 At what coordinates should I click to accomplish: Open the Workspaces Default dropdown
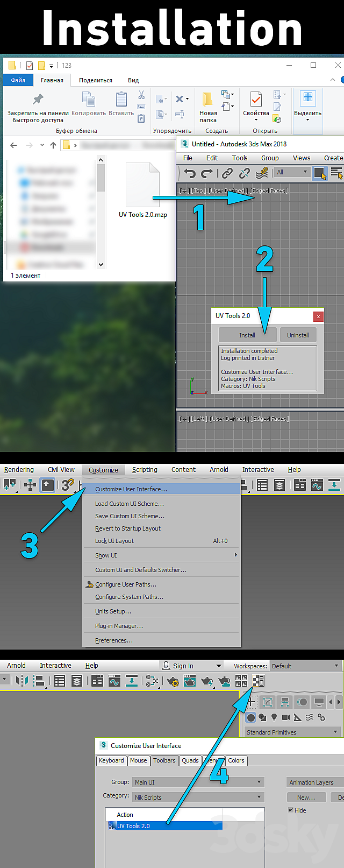pyautogui.click(x=305, y=666)
